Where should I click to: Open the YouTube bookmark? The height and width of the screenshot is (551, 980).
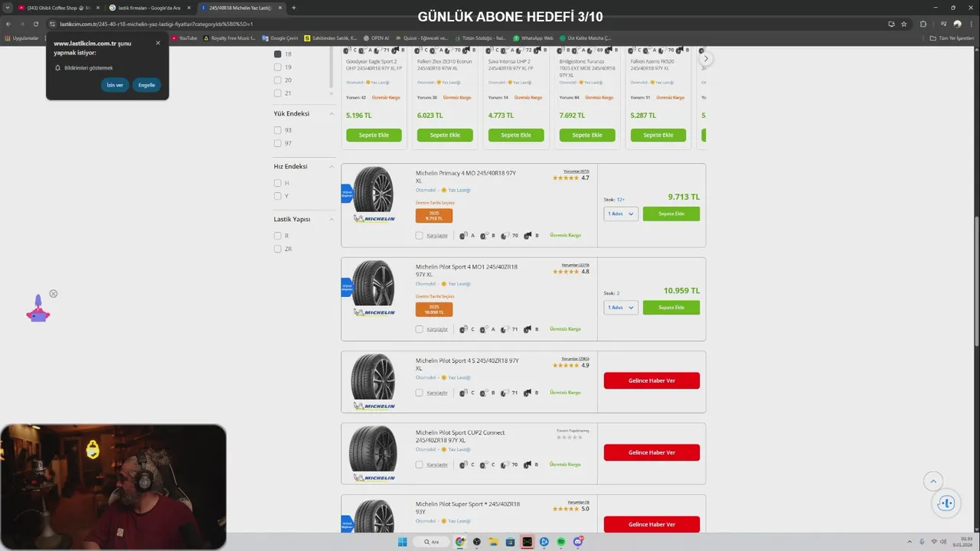(185, 37)
